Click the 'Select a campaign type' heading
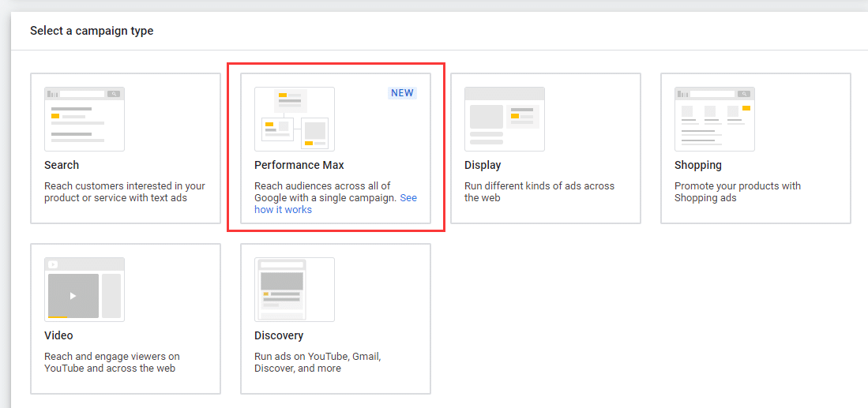Screen dimensions: 868x408 pos(92,31)
